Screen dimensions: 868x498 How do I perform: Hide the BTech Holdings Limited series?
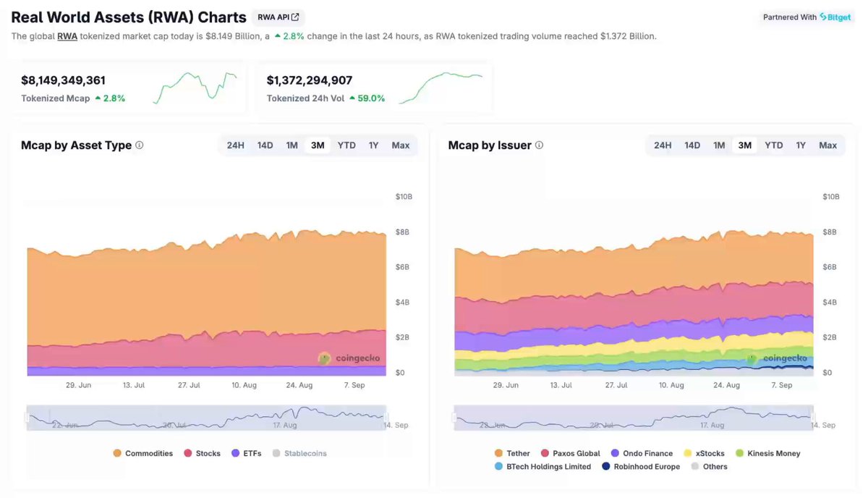click(542, 467)
